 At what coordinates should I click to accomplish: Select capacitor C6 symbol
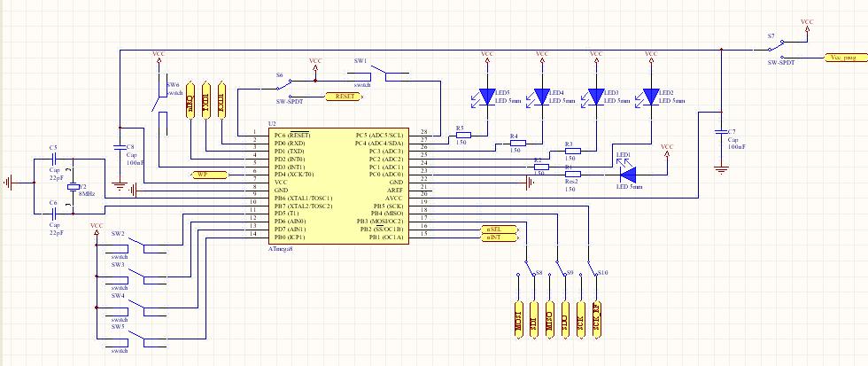(53, 214)
